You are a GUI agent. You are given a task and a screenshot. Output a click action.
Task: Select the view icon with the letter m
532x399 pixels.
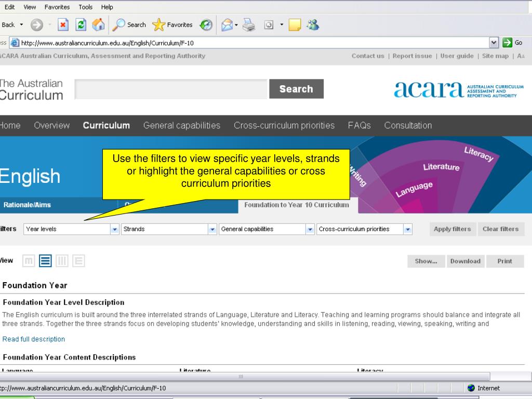[29, 261]
